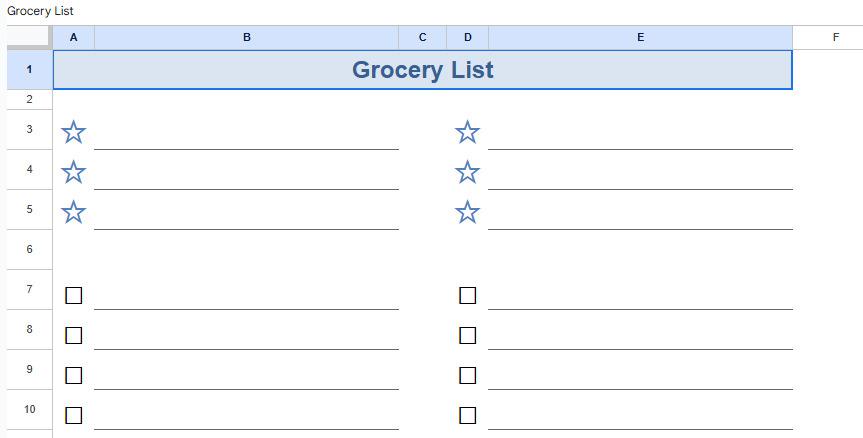Check the box in cell D9
This screenshot has width=863, height=438.
[467, 375]
